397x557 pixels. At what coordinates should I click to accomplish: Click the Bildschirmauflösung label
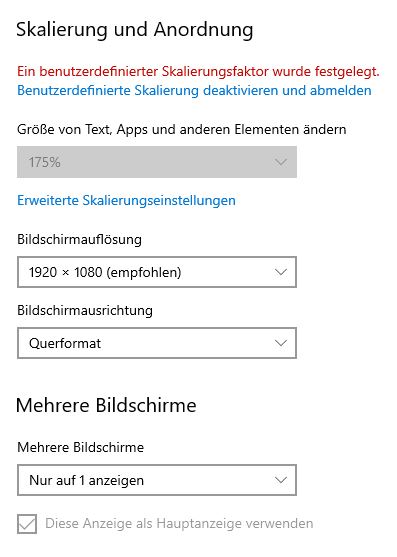pos(79,239)
